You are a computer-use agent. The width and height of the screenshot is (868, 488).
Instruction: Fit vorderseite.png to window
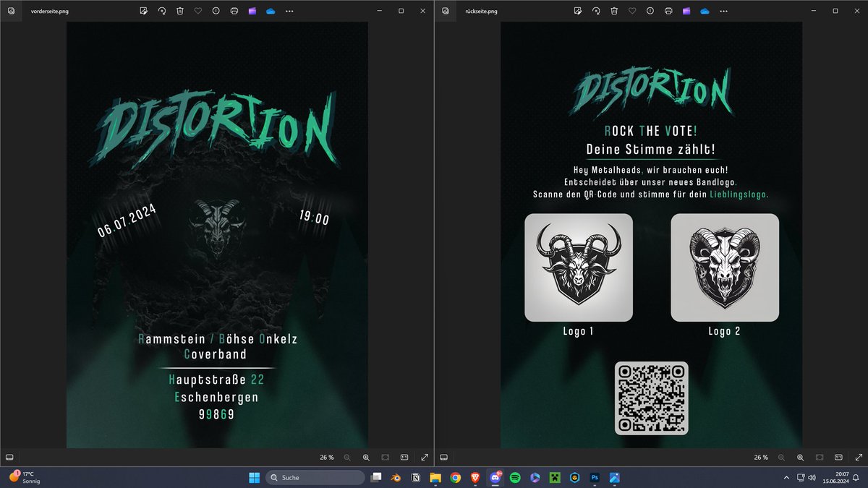click(x=386, y=458)
